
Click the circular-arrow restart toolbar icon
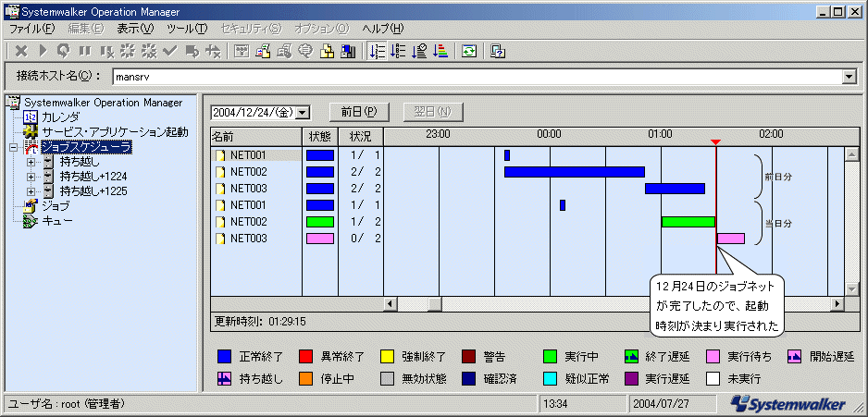click(x=64, y=52)
